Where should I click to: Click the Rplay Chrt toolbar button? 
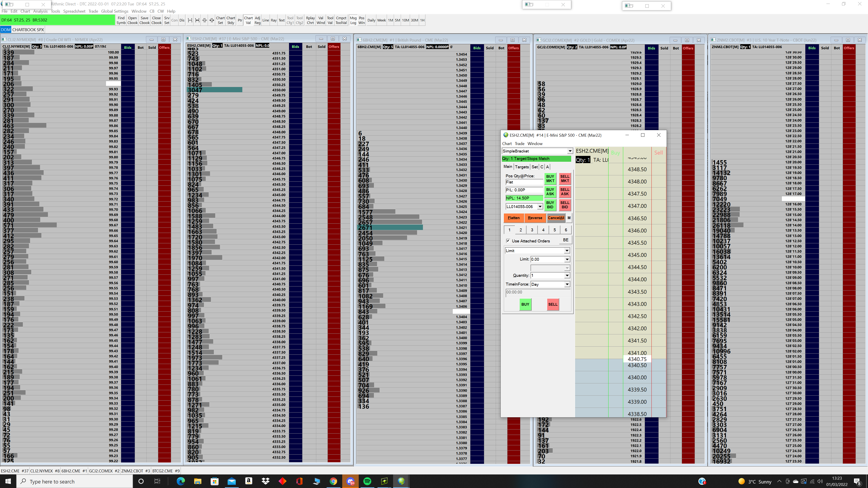[x=310, y=20]
